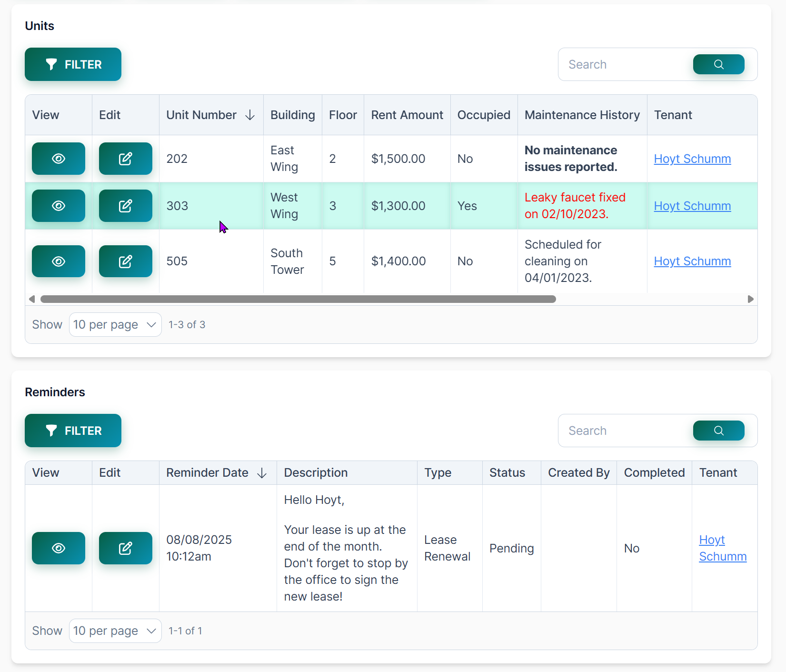Open Hoyt Schumm tenant link in Reminders
Image resolution: width=786 pixels, height=672 pixels.
point(722,548)
